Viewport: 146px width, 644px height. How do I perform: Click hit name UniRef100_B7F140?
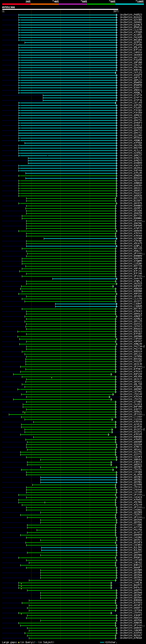click(x=131, y=50)
